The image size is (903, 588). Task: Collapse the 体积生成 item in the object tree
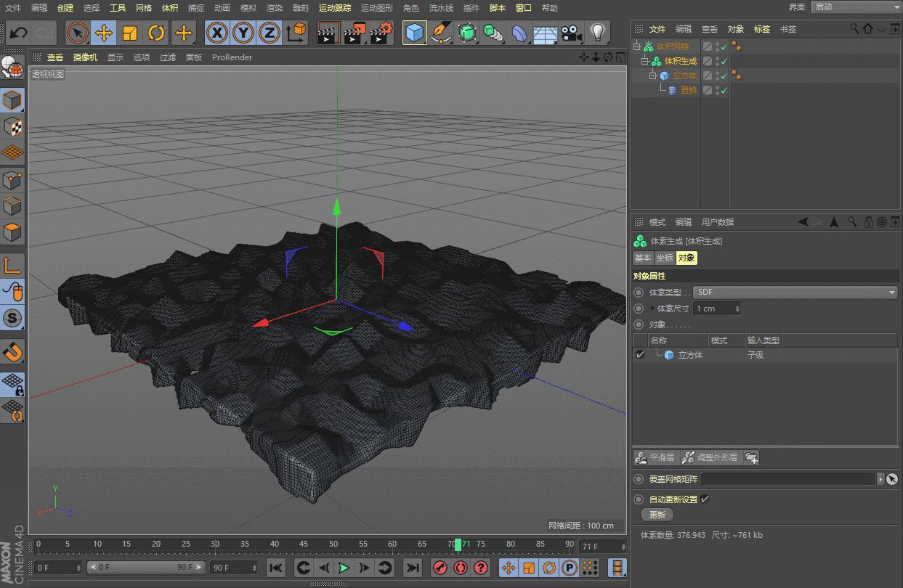point(643,61)
